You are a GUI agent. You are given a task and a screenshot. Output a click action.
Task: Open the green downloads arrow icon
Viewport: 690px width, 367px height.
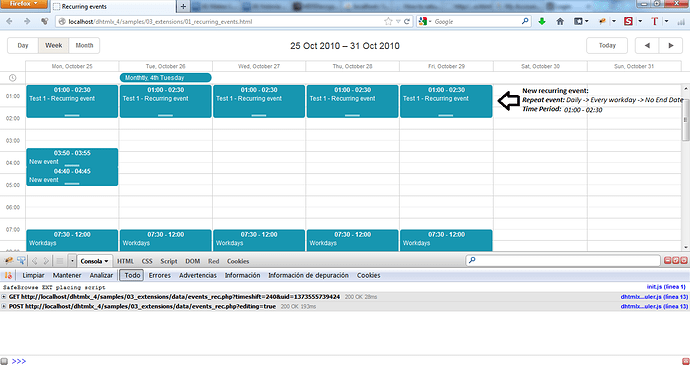tap(542, 21)
